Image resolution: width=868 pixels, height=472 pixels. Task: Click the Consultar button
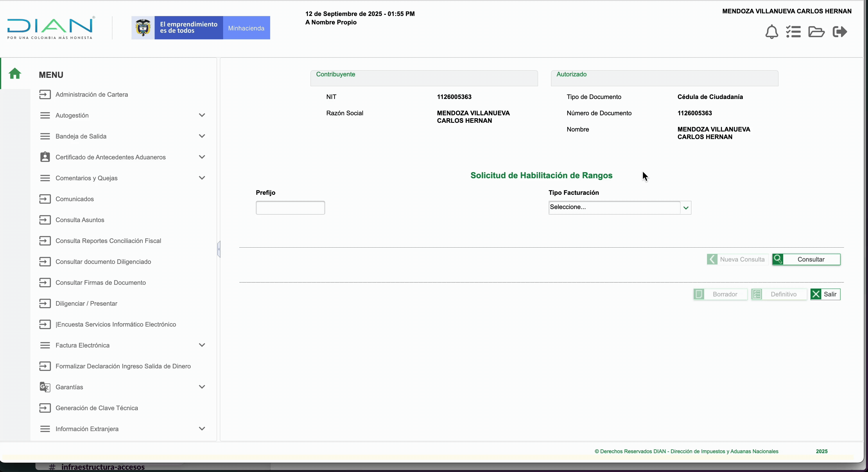point(806,259)
